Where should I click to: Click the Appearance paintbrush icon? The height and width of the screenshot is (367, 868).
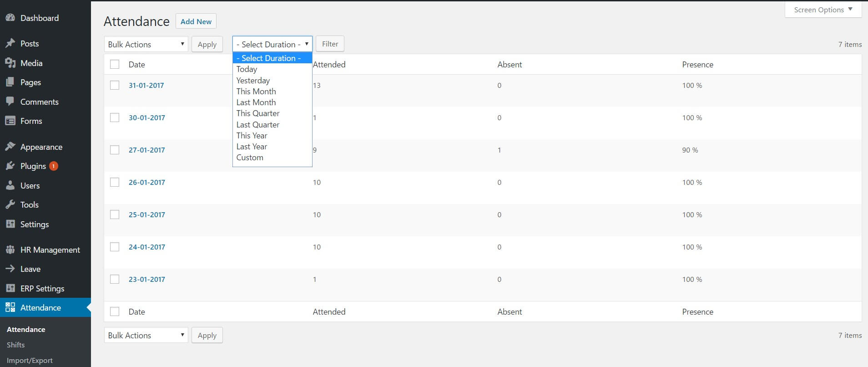(x=10, y=147)
